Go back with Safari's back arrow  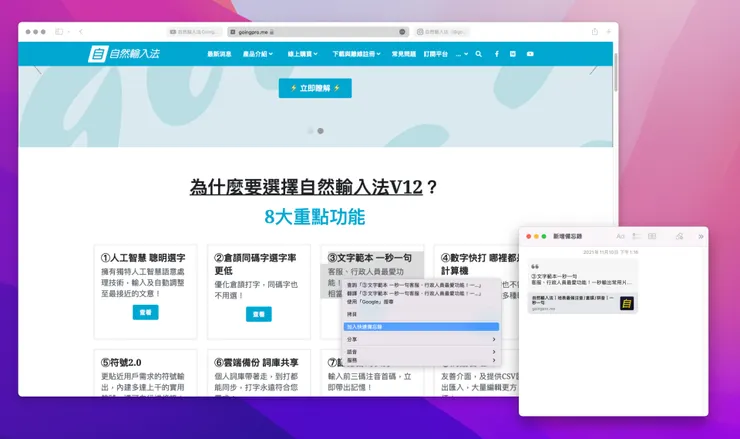[81, 32]
